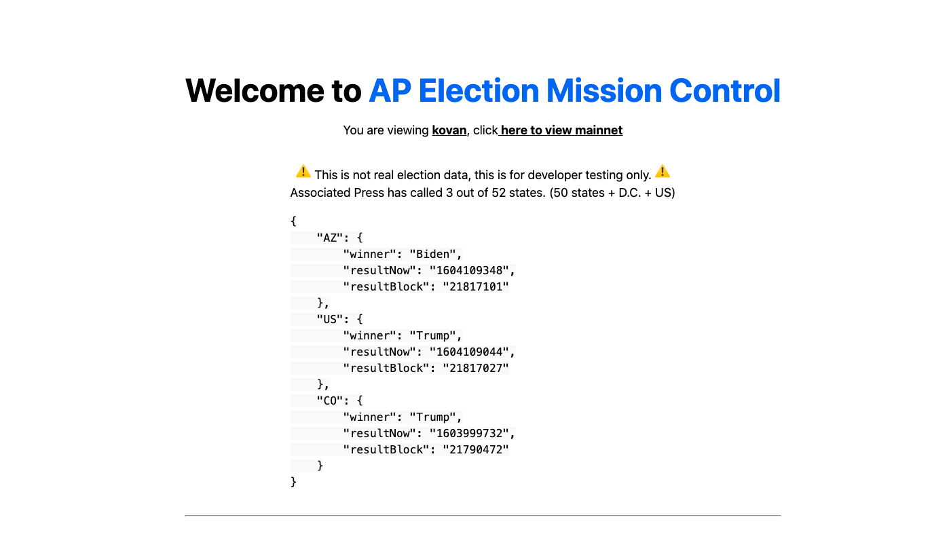Click the "AZ" key in the JSON
The height and width of the screenshot is (560, 949).
pos(331,238)
